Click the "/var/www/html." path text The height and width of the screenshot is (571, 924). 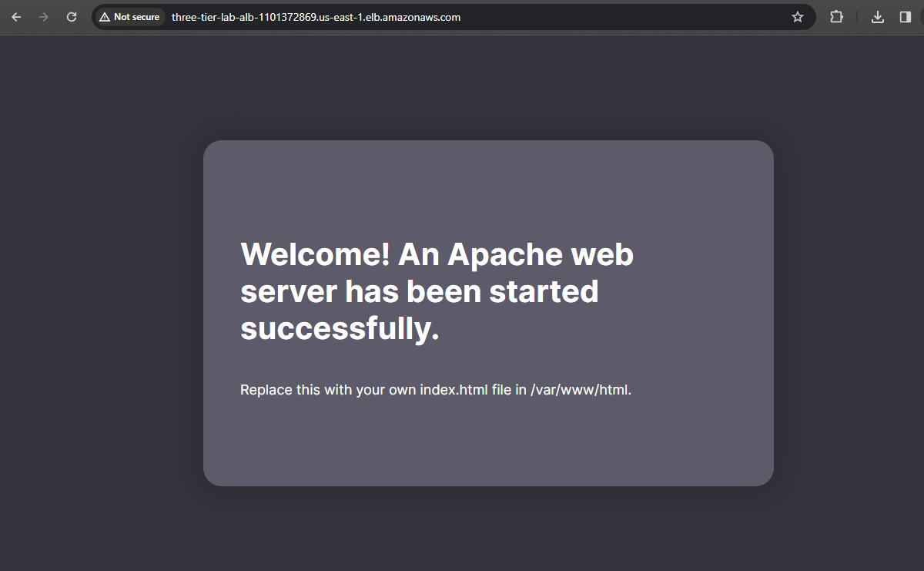click(x=581, y=390)
